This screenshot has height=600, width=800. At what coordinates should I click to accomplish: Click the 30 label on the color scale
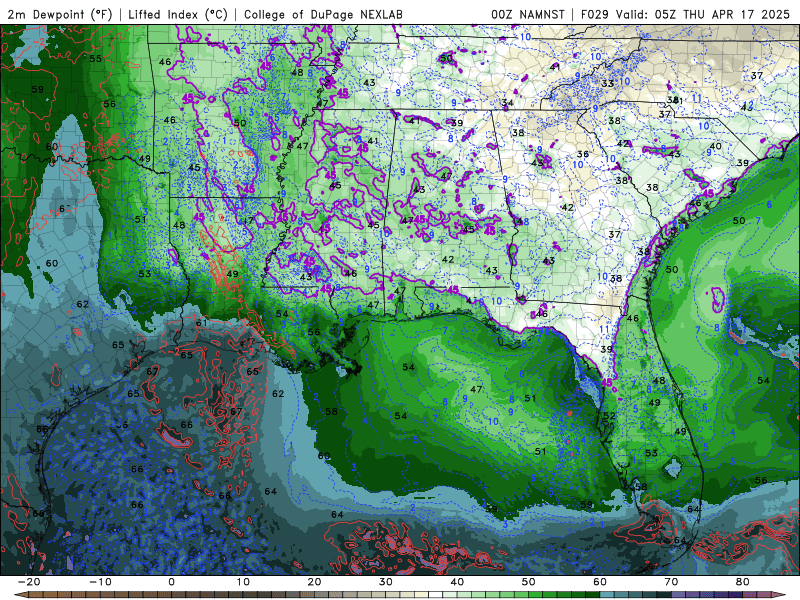[386, 582]
